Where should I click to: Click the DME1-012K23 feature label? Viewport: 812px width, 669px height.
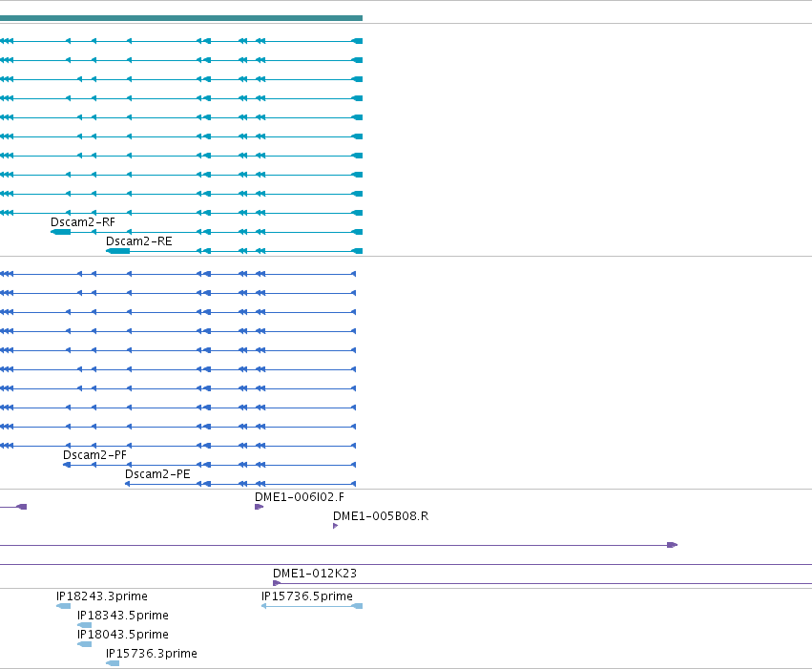315,574
